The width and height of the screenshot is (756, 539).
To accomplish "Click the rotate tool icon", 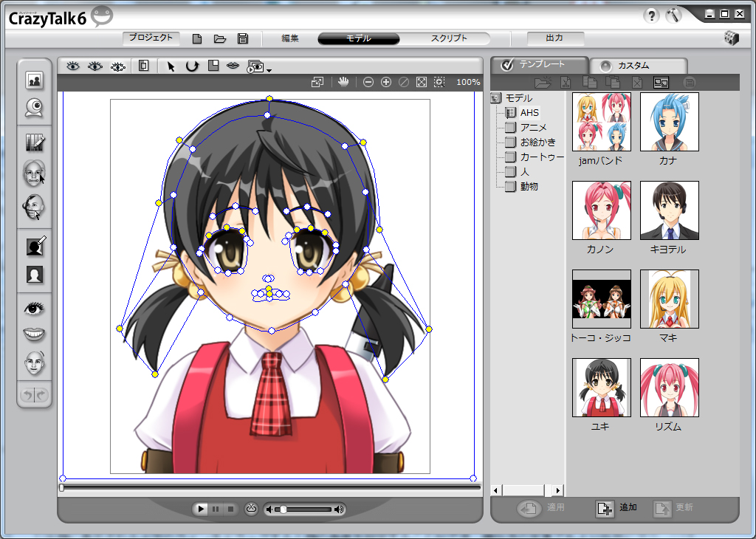I will 192,66.
